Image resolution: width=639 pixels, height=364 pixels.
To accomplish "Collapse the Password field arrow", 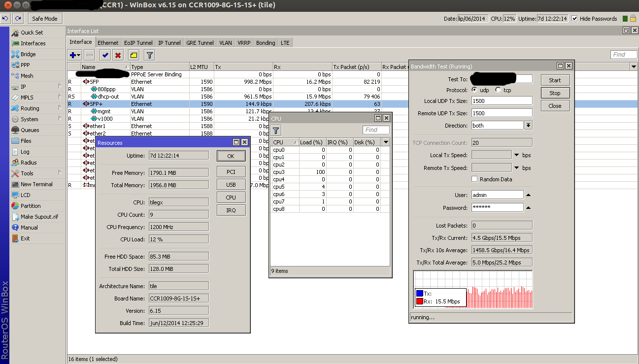I will pyautogui.click(x=528, y=208).
